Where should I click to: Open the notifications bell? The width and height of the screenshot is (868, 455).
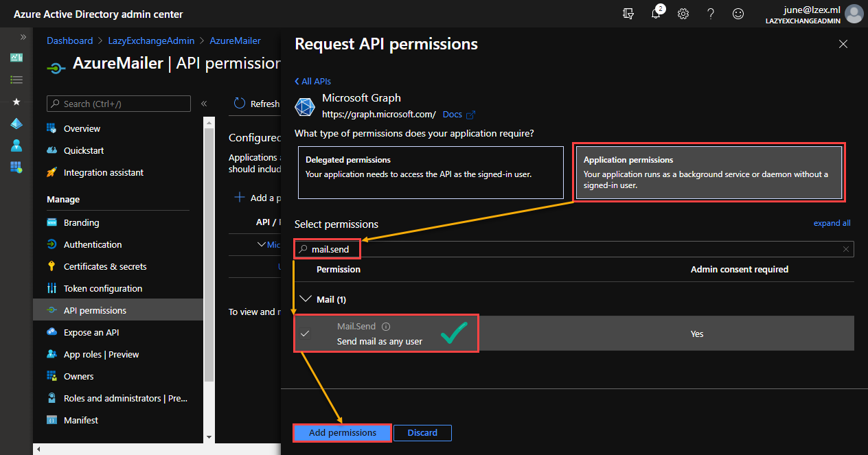point(656,14)
